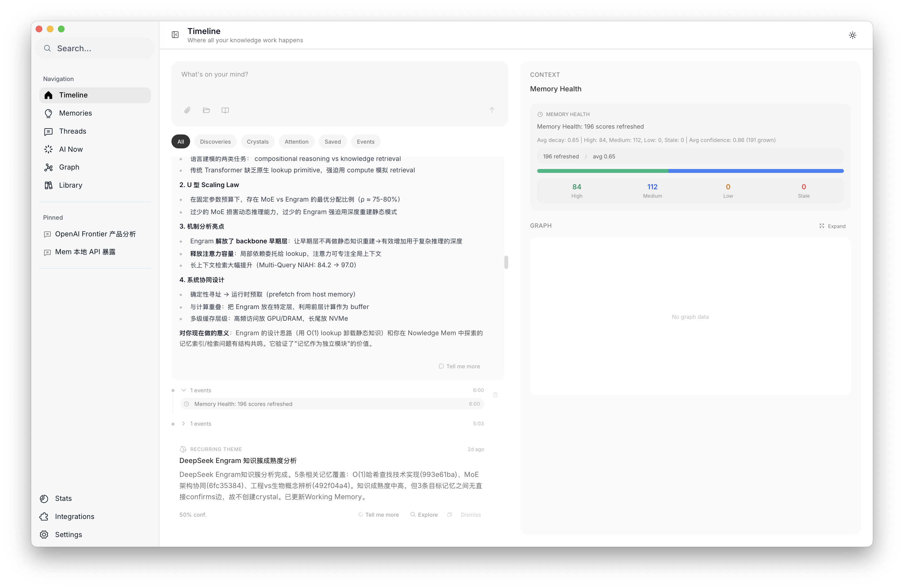Delete event group with trash icon
The height and width of the screenshot is (588, 904).
495,395
